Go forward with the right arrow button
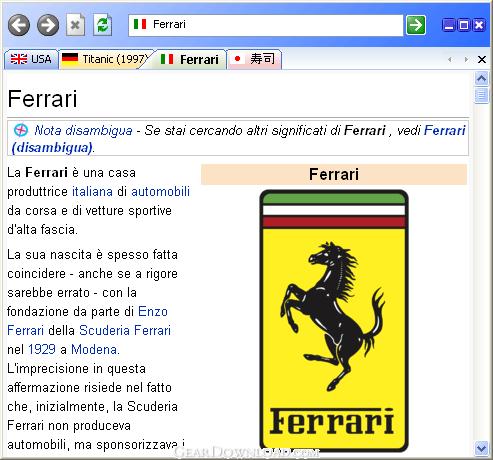Viewport: 493px width, 460px height. (x=48, y=25)
